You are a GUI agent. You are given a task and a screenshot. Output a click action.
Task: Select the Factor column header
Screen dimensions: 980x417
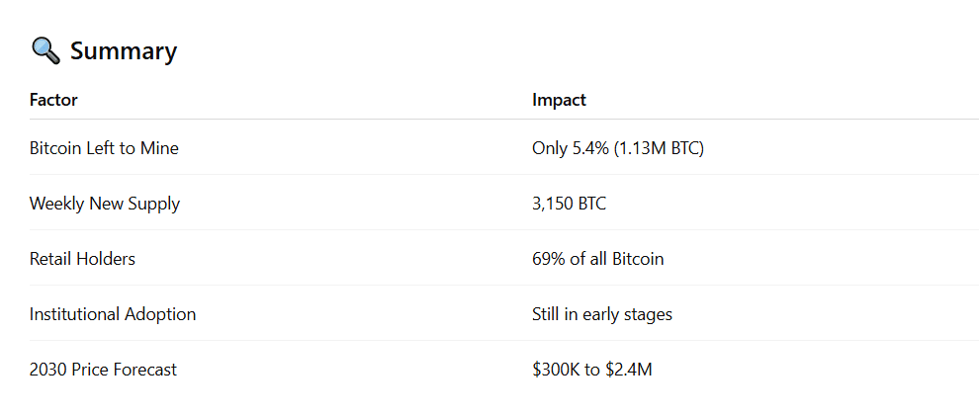click(53, 100)
